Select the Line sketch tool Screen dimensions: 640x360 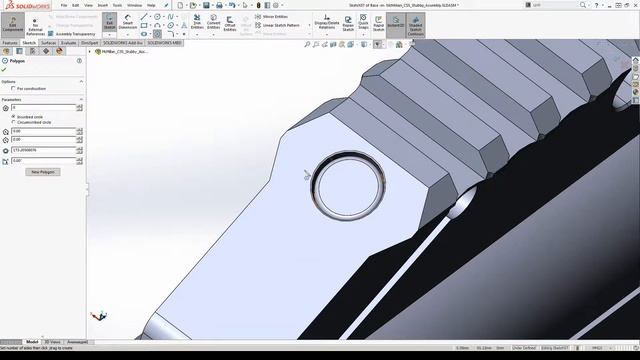(144, 17)
